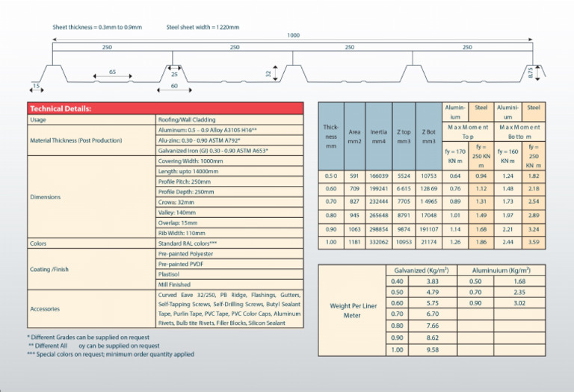Click inertia value '332062'
574x392 pixels.
click(378, 242)
